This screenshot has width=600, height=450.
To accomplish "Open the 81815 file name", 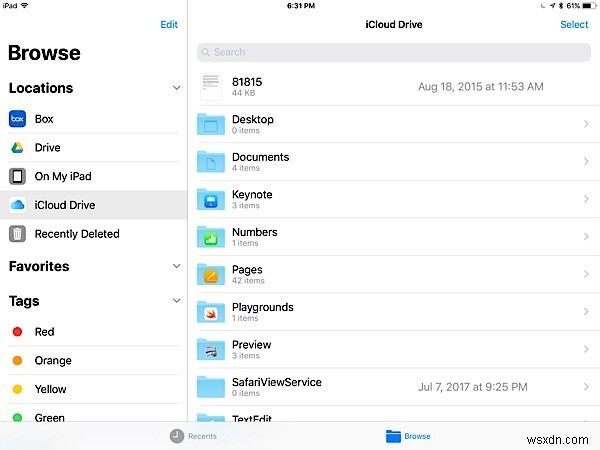I will click(x=247, y=82).
